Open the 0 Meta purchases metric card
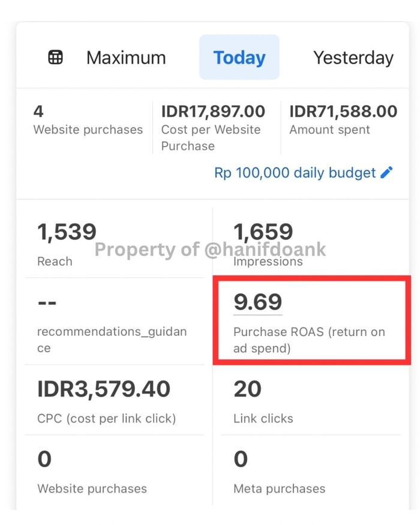The width and height of the screenshot is (420, 525). tap(310, 470)
